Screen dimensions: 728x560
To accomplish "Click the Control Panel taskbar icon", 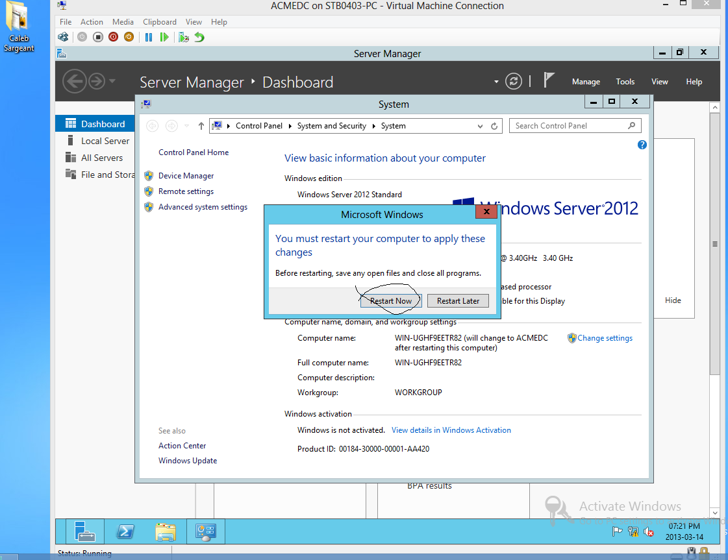I will click(x=206, y=531).
